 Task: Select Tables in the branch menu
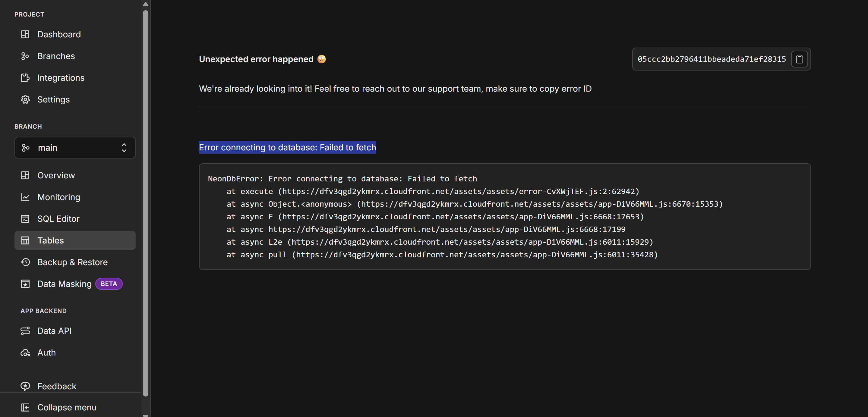pos(50,240)
